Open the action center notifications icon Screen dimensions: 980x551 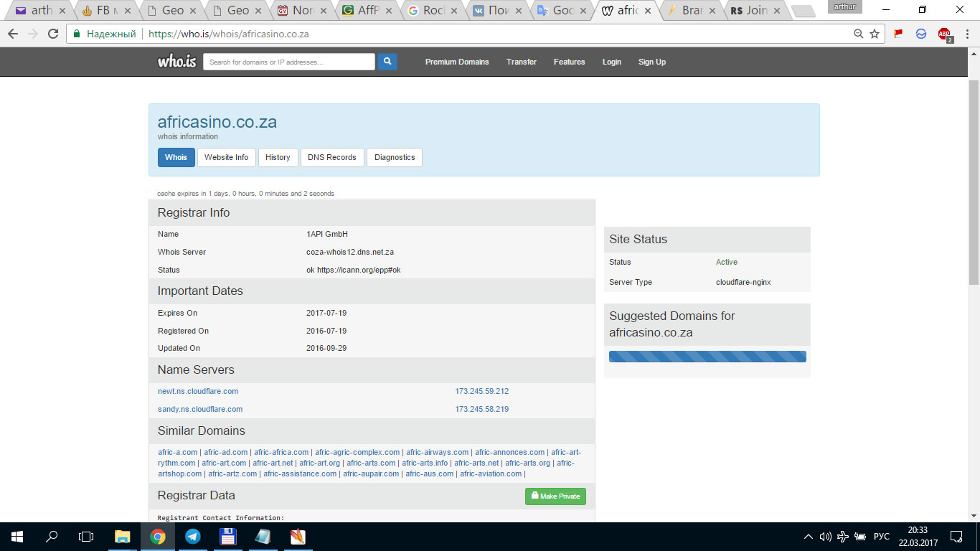tap(956, 536)
